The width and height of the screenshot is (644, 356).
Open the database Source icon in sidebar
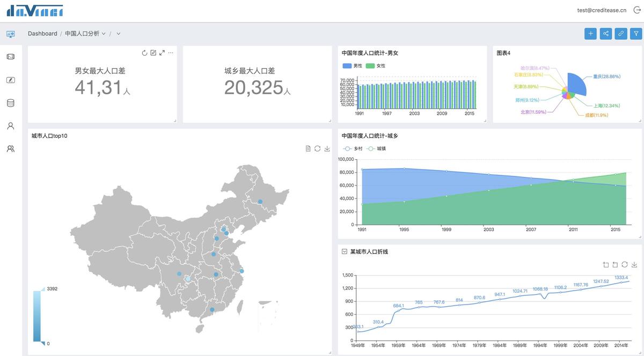[11, 103]
